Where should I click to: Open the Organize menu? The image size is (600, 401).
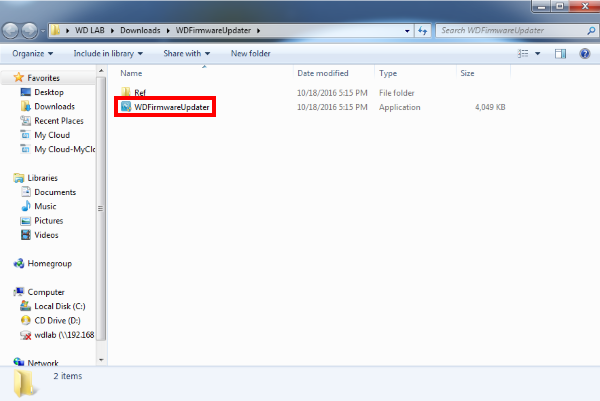click(33, 54)
